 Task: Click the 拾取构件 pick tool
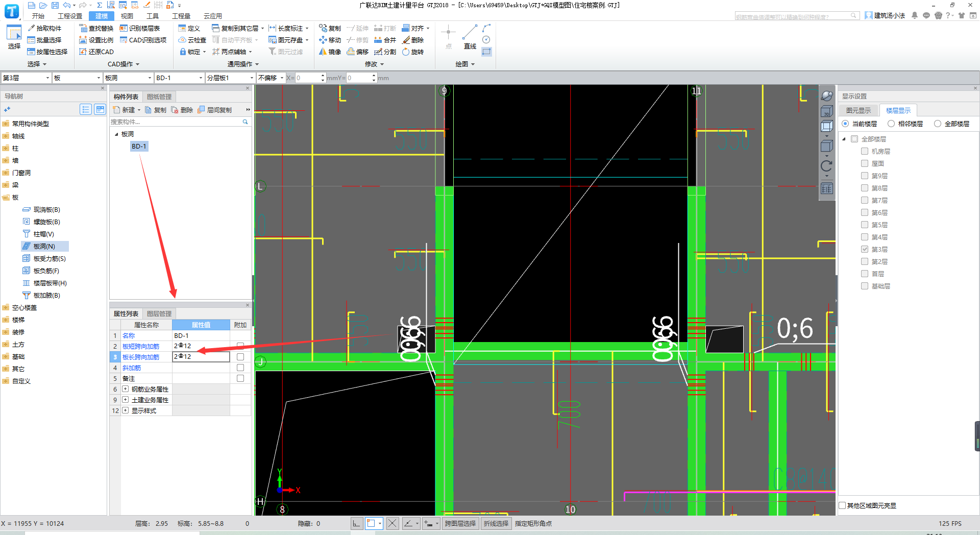click(x=44, y=28)
